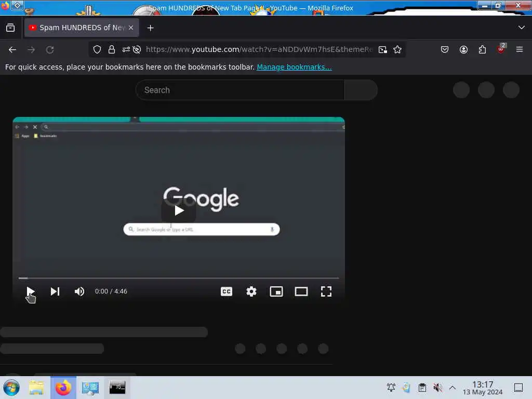Click the forward navigation arrow
Image resolution: width=532 pixels, height=399 pixels.
click(31, 50)
